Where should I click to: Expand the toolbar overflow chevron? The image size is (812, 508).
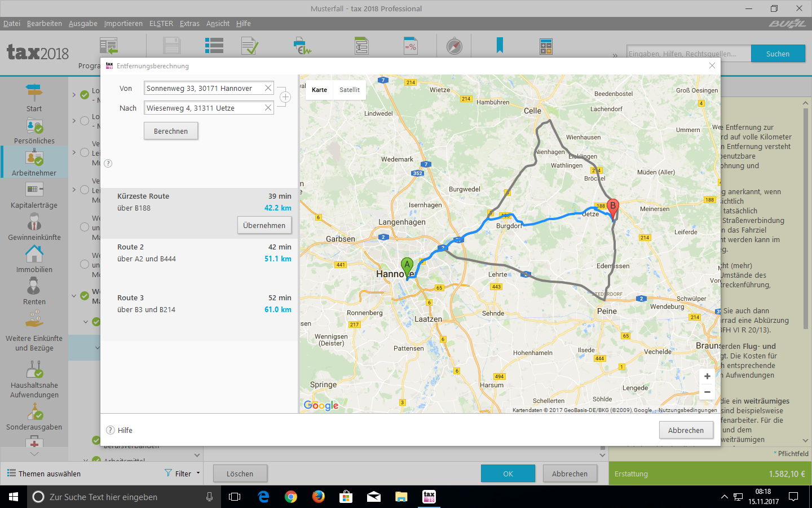tap(615, 55)
